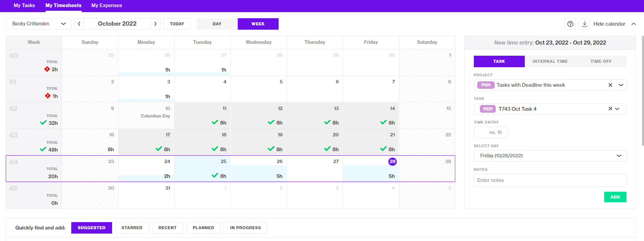Click green checkmark on Tuesday 25 entry

point(215,176)
